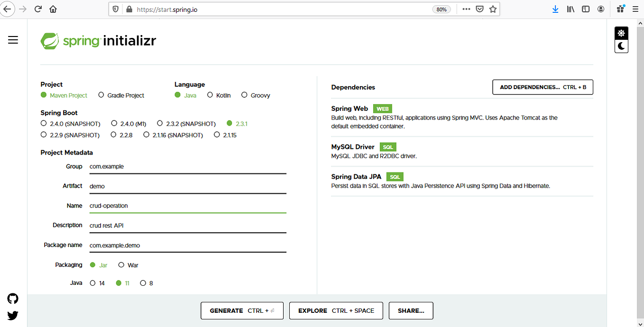The width and height of the screenshot is (644, 327).
Task: Open the page actions ellipsis menu
Action: pos(466,9)
